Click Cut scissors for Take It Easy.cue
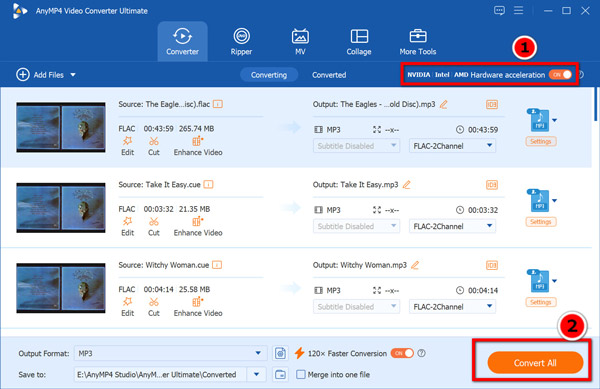Image resolution: width=600 pixels, height=389 pixels. (154, 226)
